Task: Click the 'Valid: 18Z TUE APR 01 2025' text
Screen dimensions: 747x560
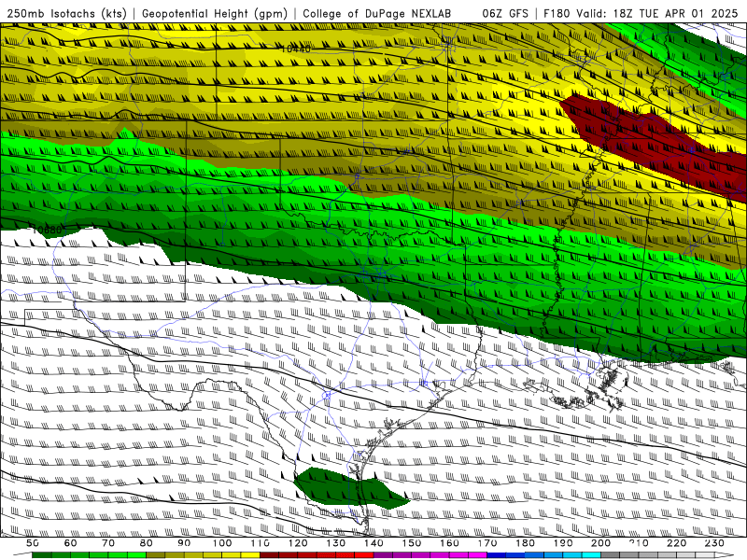Action: pyautogui.click(x=657, y=13)
